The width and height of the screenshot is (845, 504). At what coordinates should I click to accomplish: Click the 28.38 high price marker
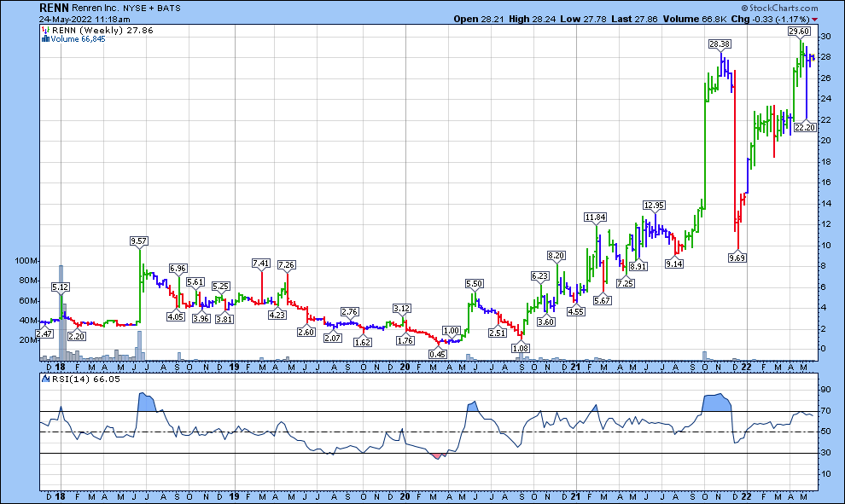(720, 43)
